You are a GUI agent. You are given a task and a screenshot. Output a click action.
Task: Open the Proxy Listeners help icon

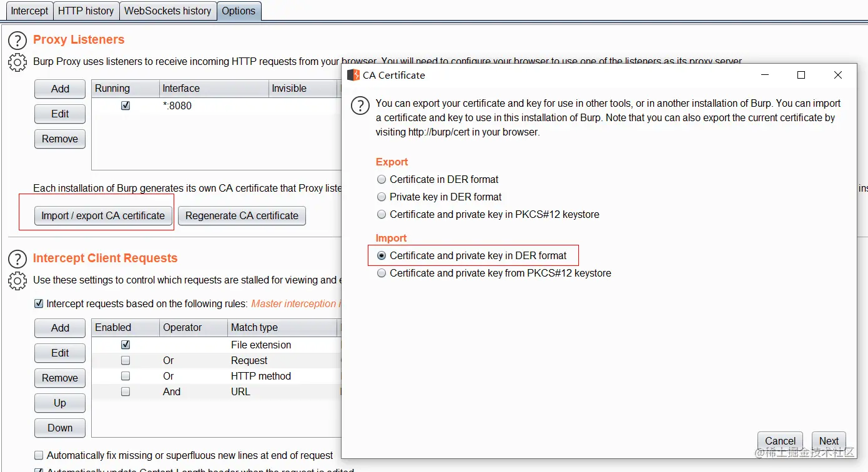(x=17, y=41)
